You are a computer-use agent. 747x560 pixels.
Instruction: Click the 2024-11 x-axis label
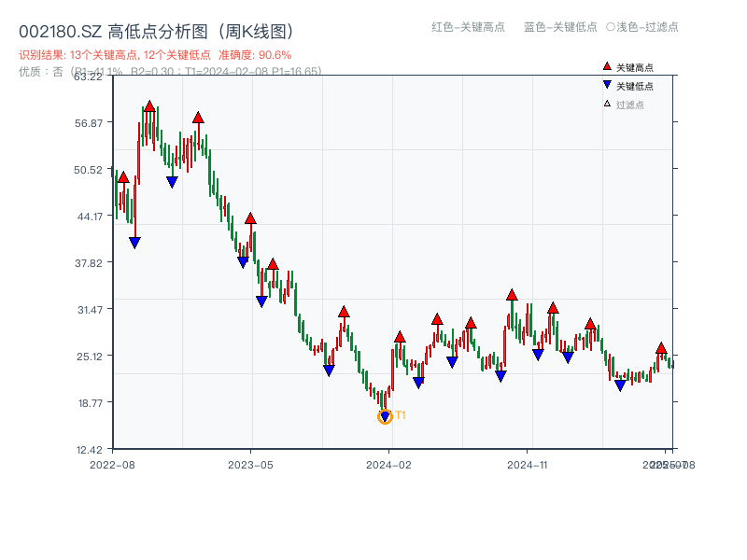pos(528,465)
